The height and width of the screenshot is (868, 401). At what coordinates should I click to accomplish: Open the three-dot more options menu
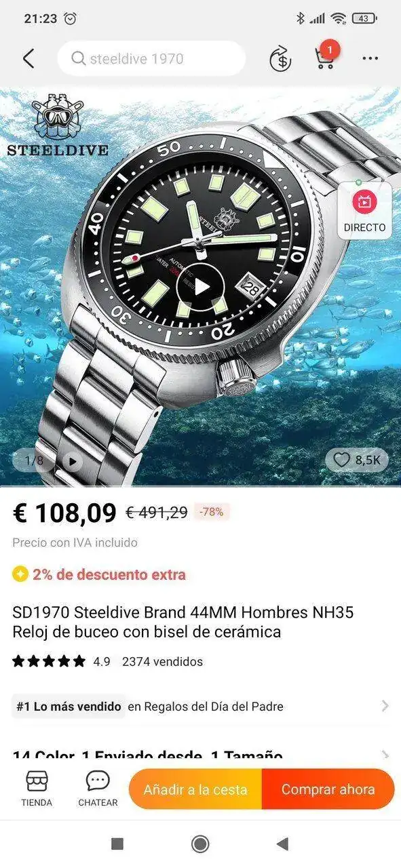[x=370, y=59]
